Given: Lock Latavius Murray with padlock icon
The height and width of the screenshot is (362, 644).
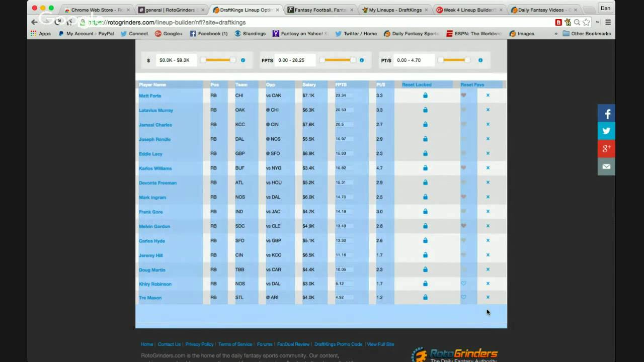Looking at the screenshot, I should 425,110.
